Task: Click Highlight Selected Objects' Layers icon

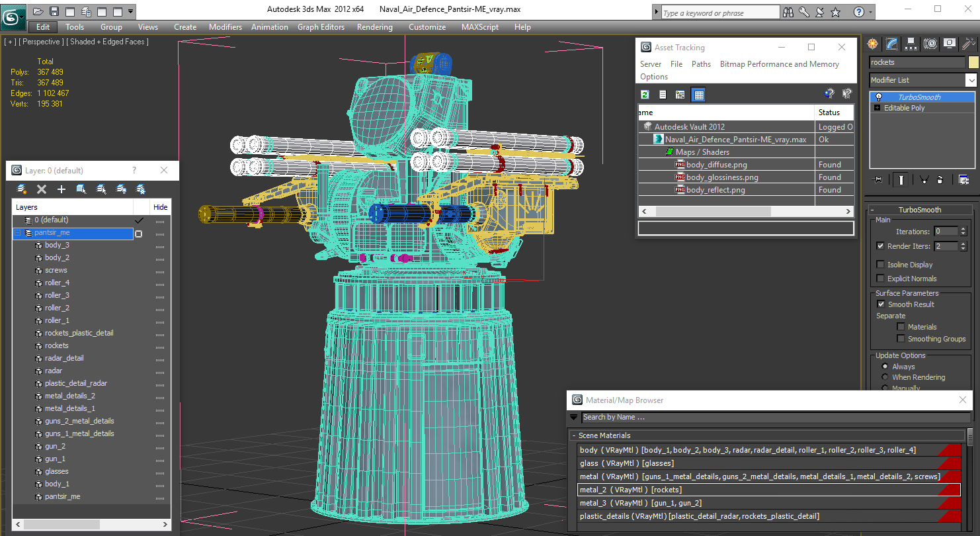Action: click(x=101, y=189)
